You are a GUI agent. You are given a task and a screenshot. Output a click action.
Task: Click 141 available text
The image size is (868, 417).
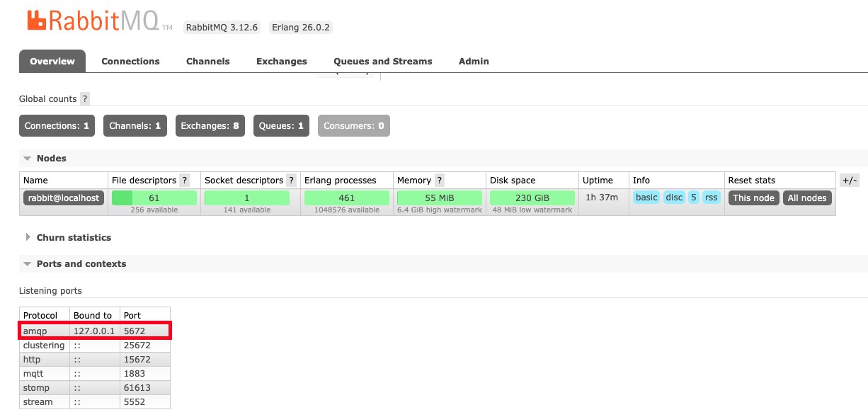tap(247, 210)
